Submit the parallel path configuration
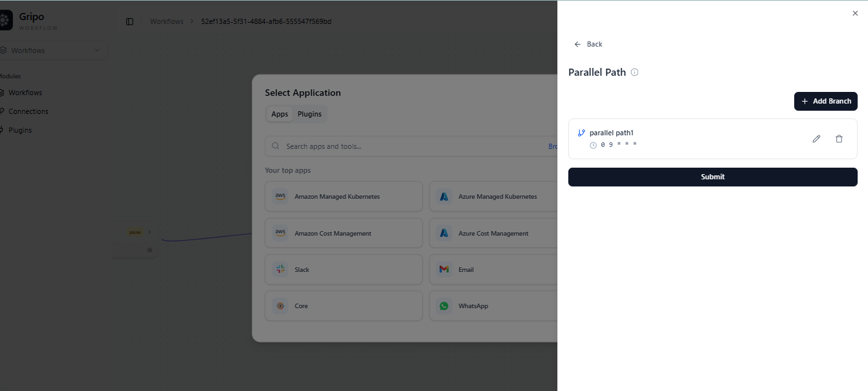This screenshot has height=391, width=868. 713,177
